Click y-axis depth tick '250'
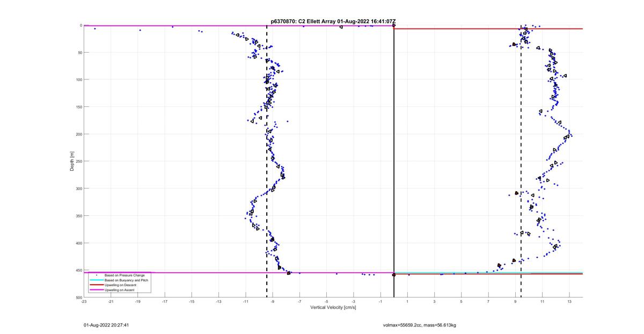This screenshot has width=644, height=334. click(x=78, y=161)
